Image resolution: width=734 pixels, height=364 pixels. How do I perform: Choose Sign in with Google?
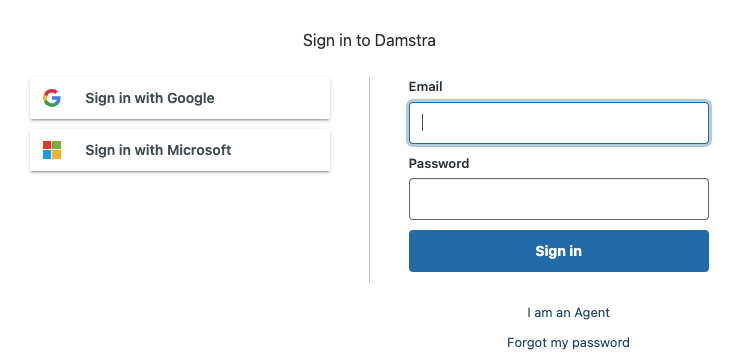point(180,98)
